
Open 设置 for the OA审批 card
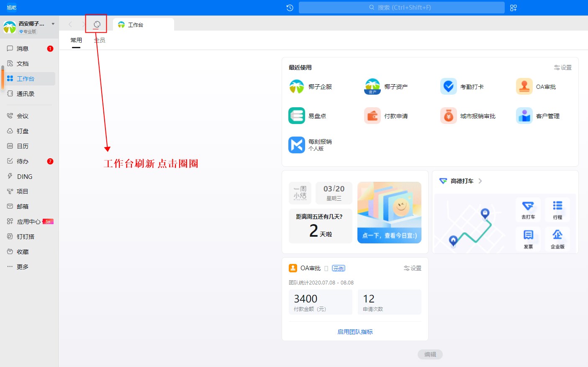point(413,268)
